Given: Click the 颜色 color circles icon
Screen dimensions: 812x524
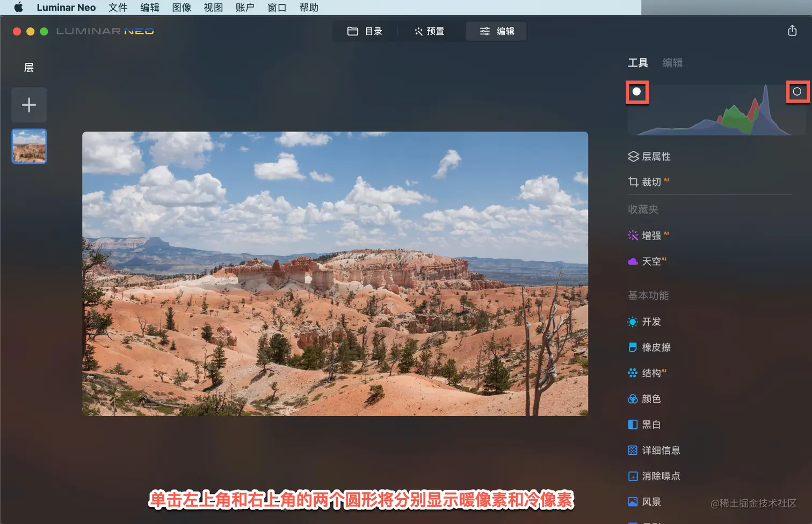Looking at the screenshot, I should point(633,399).
